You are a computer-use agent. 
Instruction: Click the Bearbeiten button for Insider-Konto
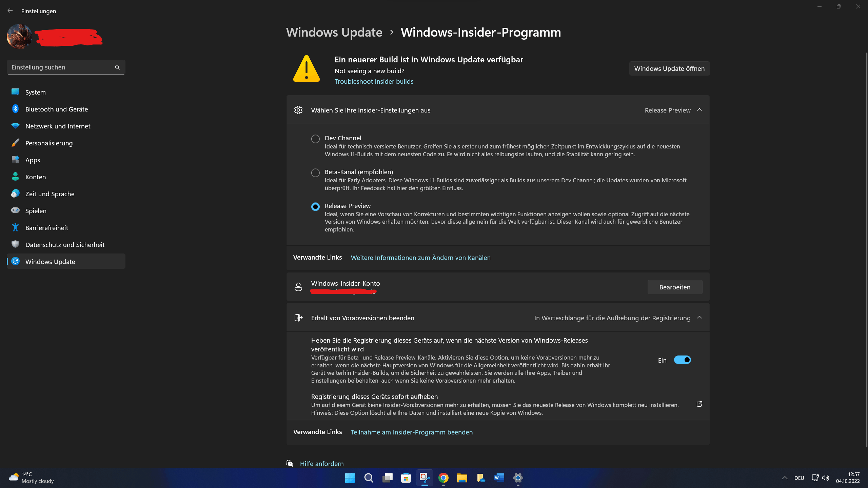point(674,287)
